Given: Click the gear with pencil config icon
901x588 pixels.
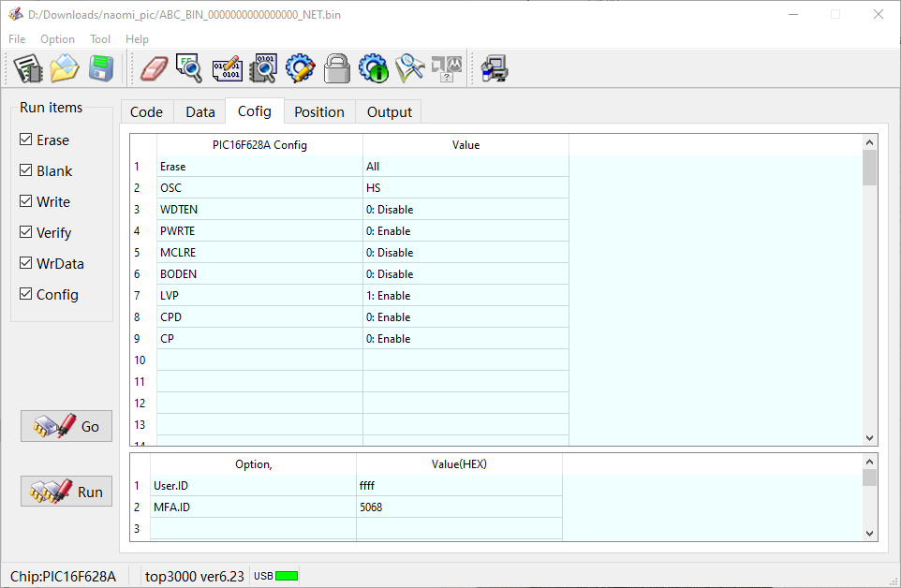Looking at the screenshot, I should [301, 68].
